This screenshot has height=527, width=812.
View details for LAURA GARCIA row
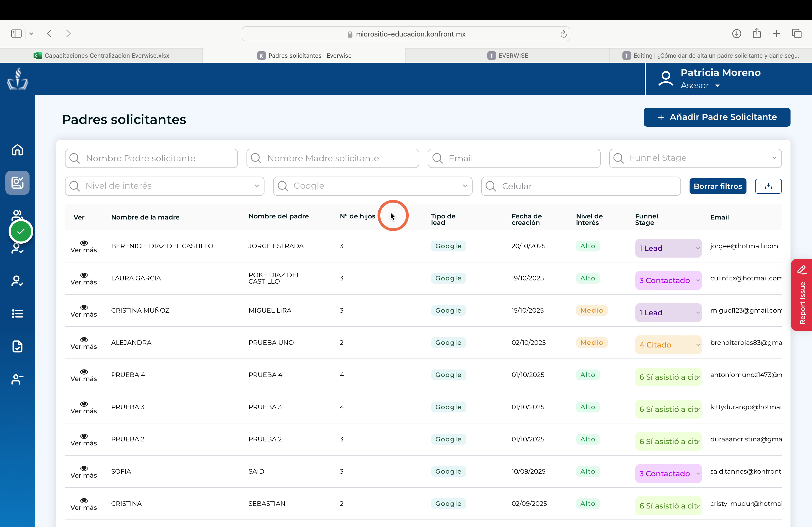84,279
